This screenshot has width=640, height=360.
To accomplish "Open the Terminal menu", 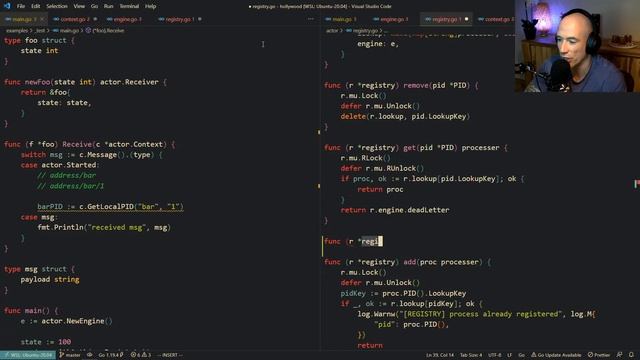I will coord(129,6).
